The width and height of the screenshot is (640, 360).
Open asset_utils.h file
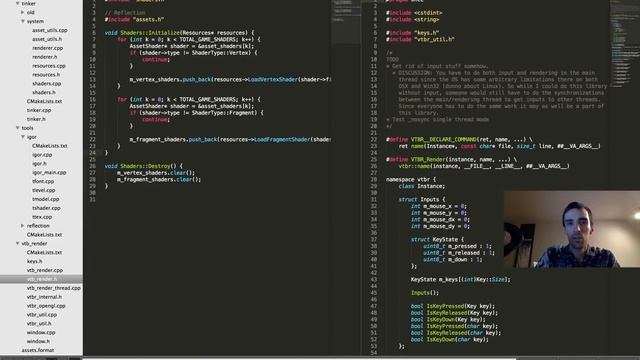(x=47, y=39)
